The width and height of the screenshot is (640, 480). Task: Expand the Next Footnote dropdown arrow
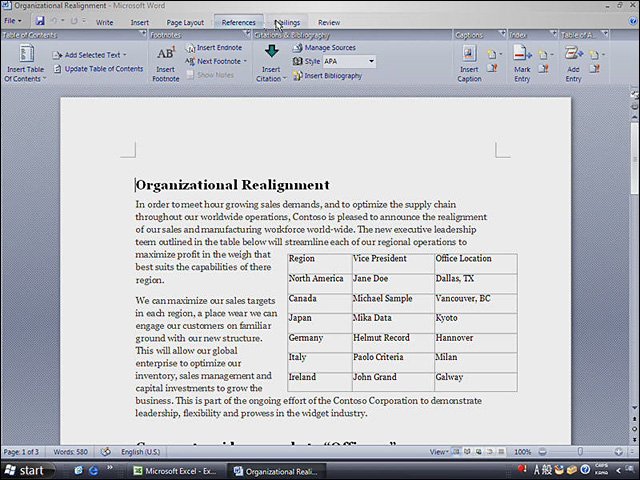[245, 61]
